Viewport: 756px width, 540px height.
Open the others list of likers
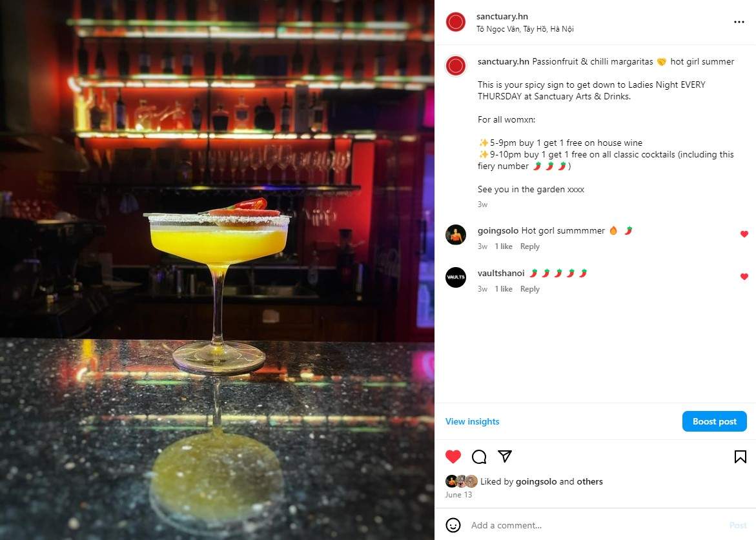point(589,481)
